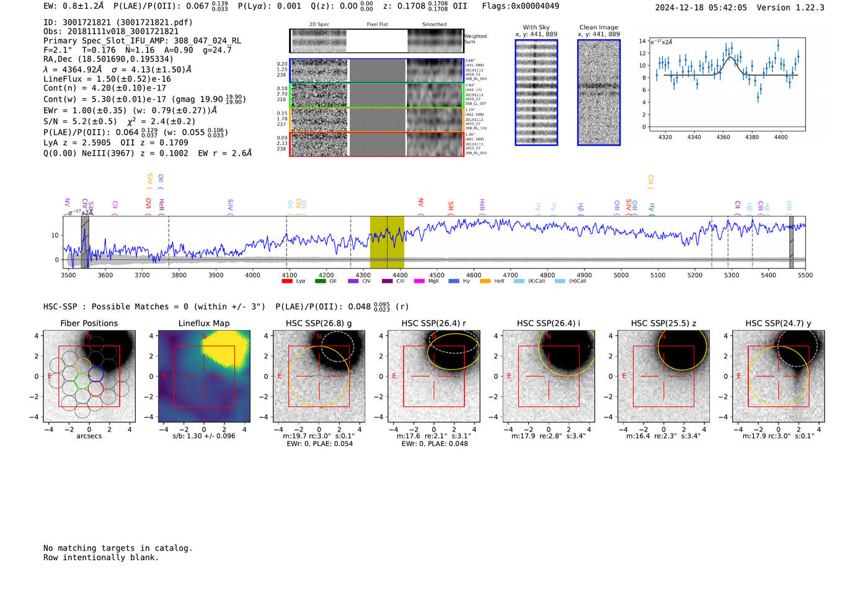Click the magenta MgII legend swatch
Screen dimensions: 868x591
[420, 281]
